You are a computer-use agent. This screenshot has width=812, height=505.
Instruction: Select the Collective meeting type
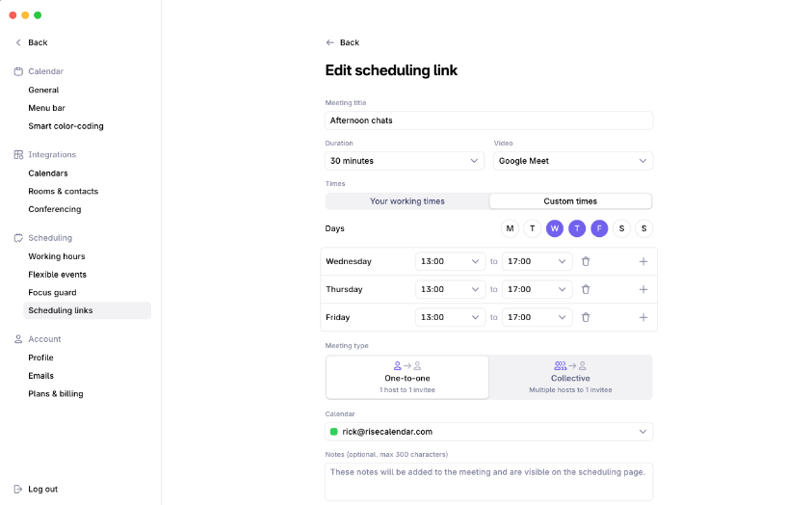click(570, 378)
